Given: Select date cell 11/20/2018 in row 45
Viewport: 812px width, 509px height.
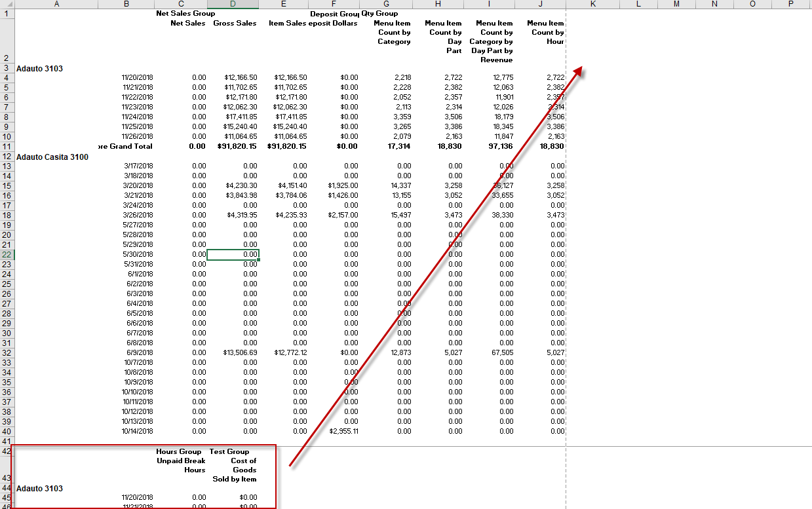Looking at the screenshot, I should (x=137, y=497).
